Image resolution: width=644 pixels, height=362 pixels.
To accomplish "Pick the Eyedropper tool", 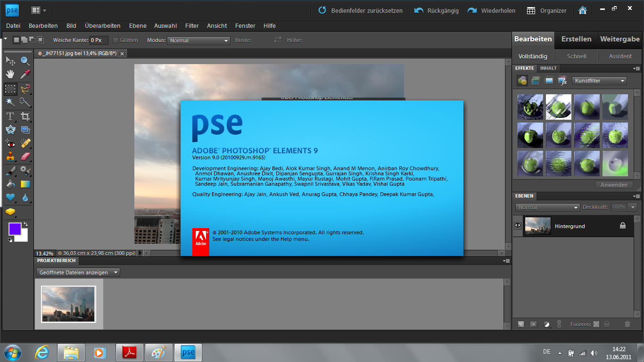I will point(25,74).
